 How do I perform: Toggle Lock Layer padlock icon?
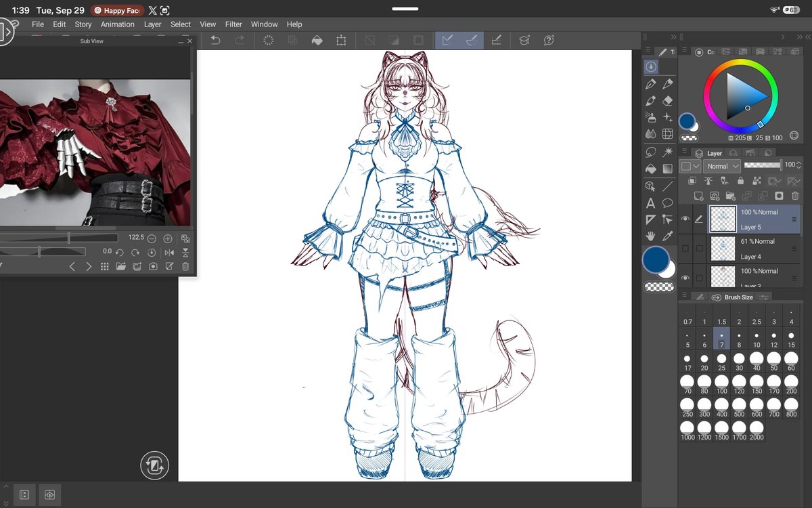point(741,181)
